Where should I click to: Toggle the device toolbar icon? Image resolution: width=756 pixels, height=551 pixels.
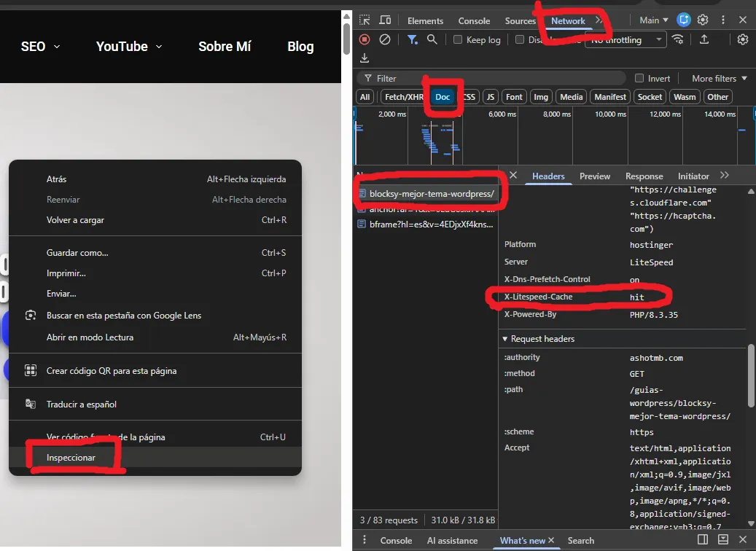[x=385, y=20]
